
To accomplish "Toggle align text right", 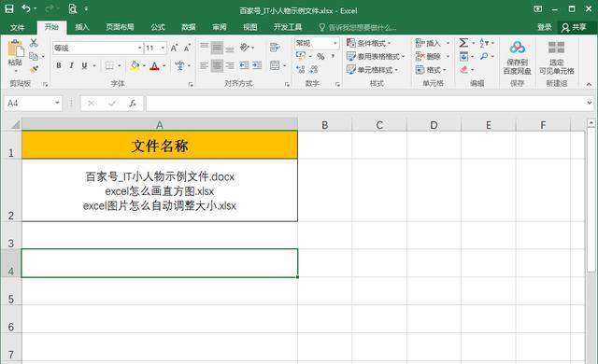I will point(230,65).
